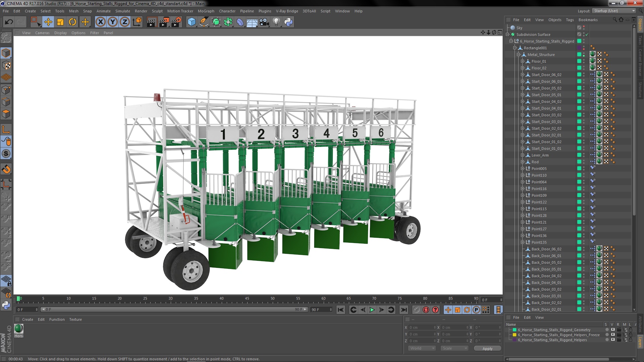Play the animation forward
This screenshot has height=362, width=644.
[372, 310]
